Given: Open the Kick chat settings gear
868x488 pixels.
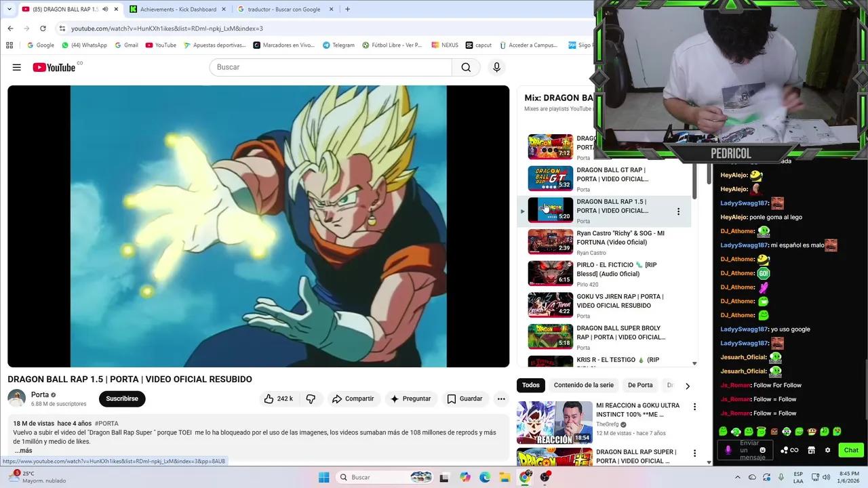Looking at the screenshot, I should click(x=827, y=450).
